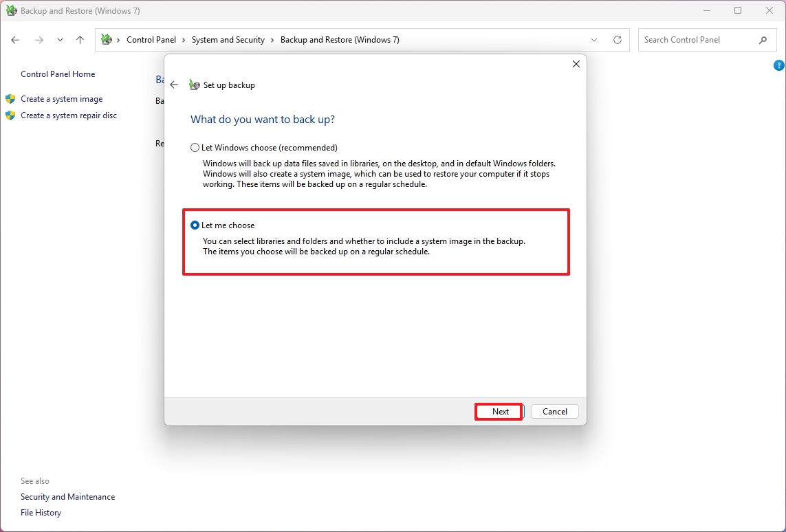Click the shield icon beside Create a system repair disc
This screenshot has height=532, width=786.
(10, 115)
